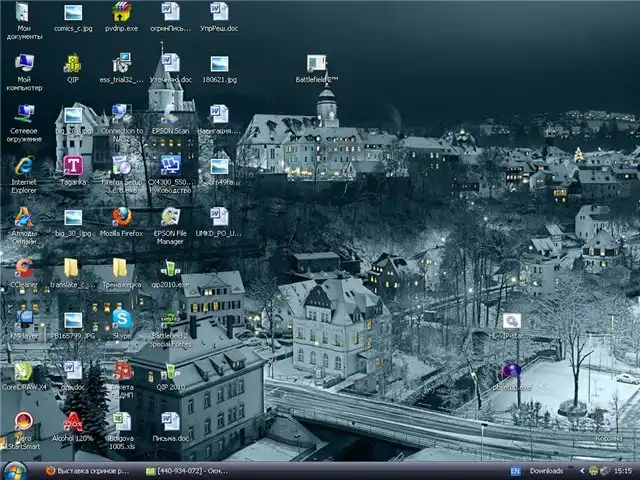Select the 180621.jpg image file

(219, 63)
